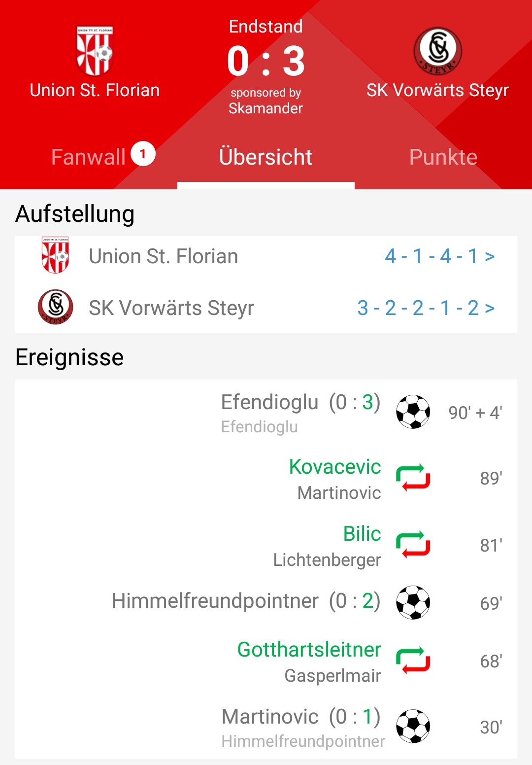Screen dimensions: 532x765
Task: Tap the Union St. Florian crest in header
Action: click(x=95, y=51)
